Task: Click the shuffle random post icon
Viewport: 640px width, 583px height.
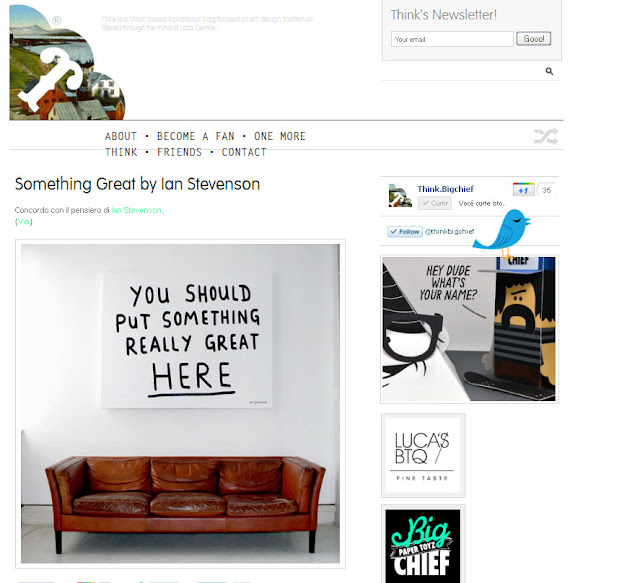Action: point(546,136)
